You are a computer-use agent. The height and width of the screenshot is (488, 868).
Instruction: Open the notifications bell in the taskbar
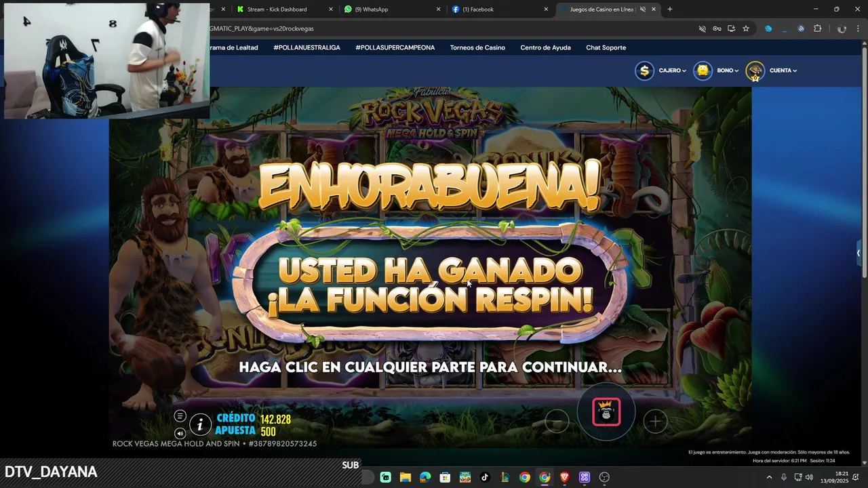(856, 477)
